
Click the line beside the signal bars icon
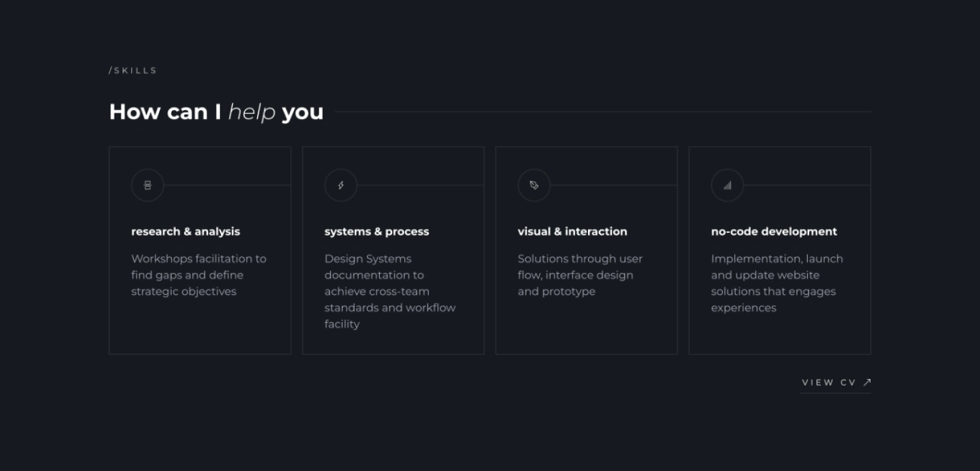point(807,185)
